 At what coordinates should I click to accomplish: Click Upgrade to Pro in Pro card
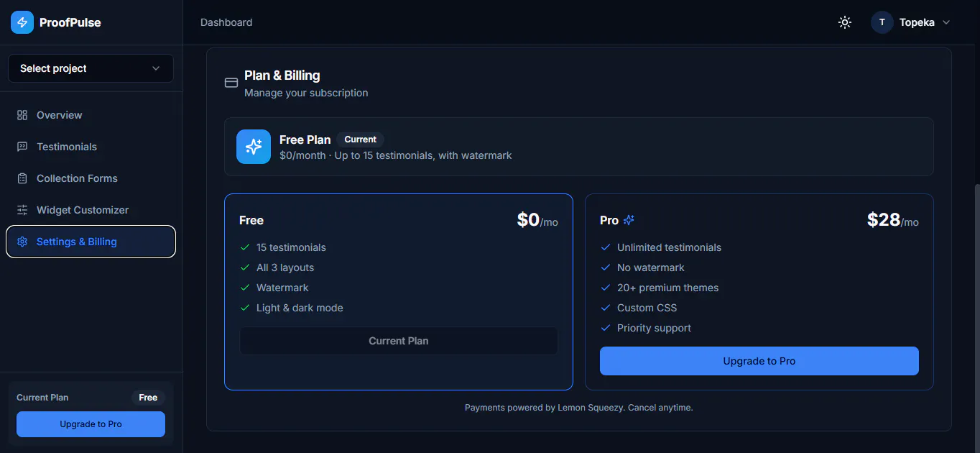759,361
